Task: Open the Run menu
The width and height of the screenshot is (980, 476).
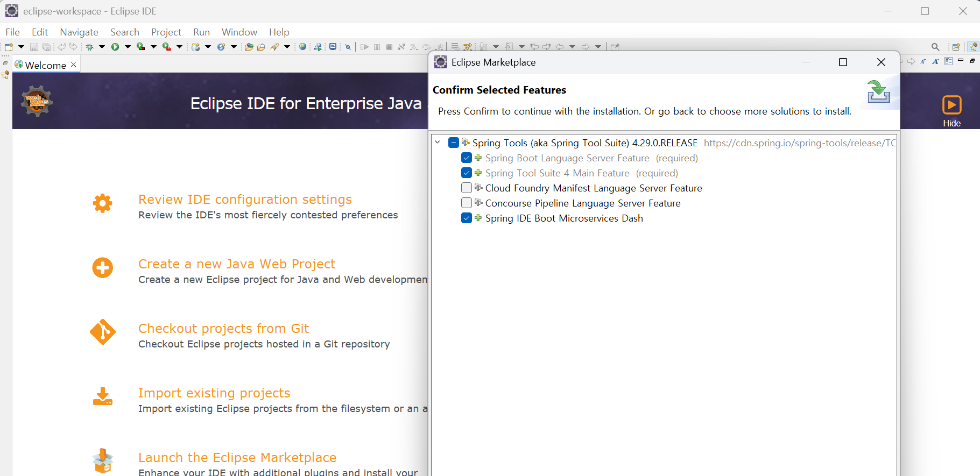Action: [201, 32]
